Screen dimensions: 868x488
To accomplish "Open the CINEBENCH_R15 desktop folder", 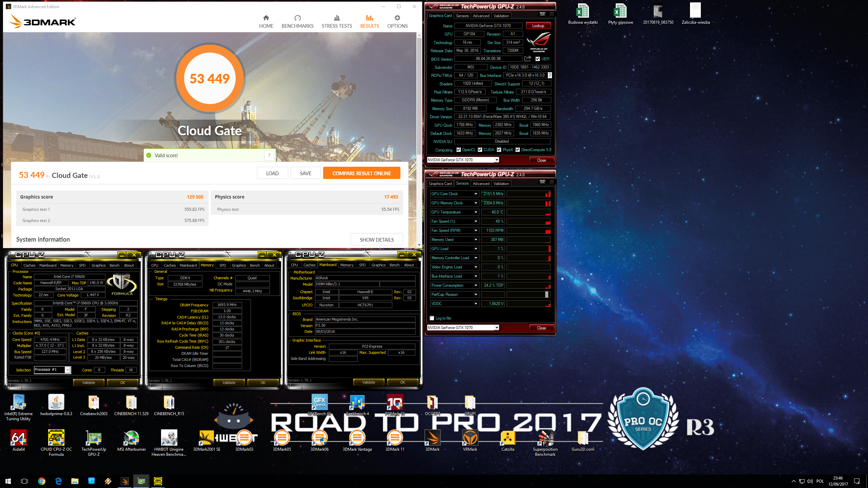I will [169, 405].
